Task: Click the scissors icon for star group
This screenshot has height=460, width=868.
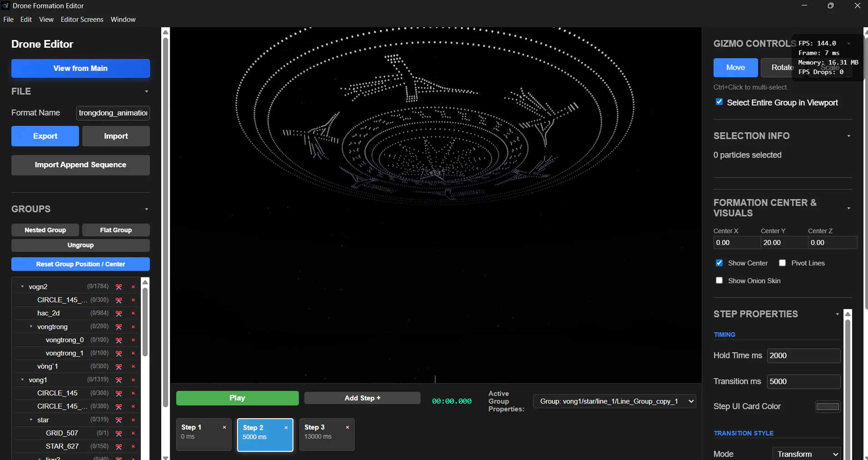Action: pos(119,420)
